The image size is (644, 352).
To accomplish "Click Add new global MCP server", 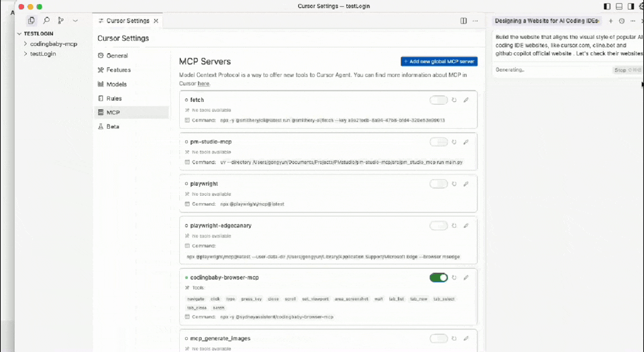I will (x=439, y=61).
